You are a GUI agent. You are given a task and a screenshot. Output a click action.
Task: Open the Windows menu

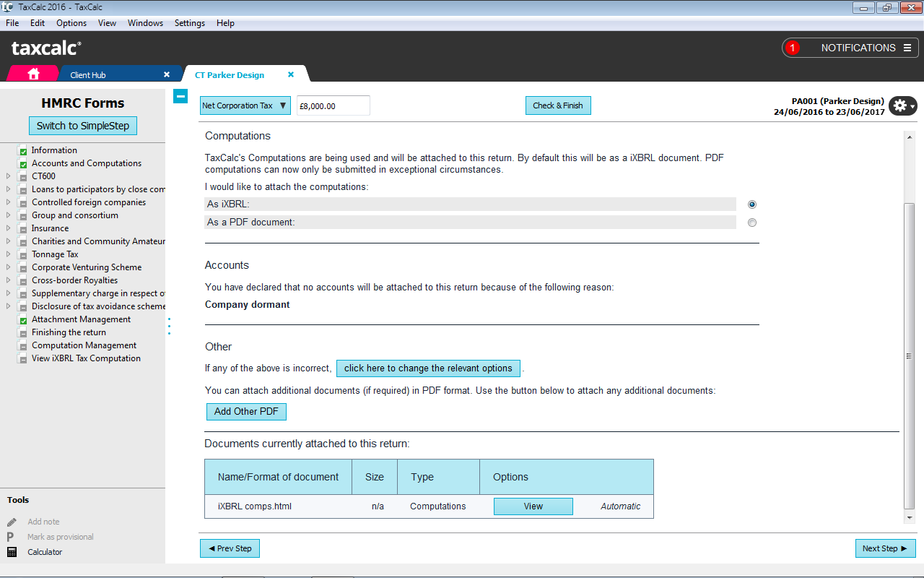145,23
